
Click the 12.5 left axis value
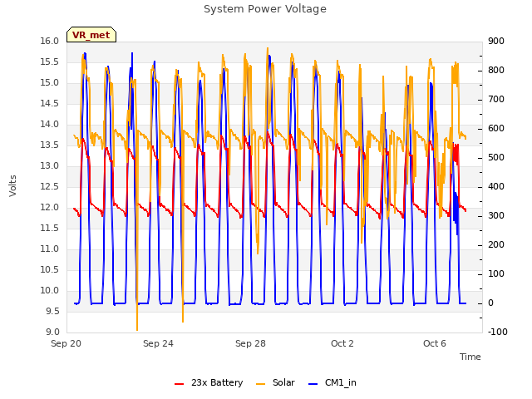[x=50, y=187]
